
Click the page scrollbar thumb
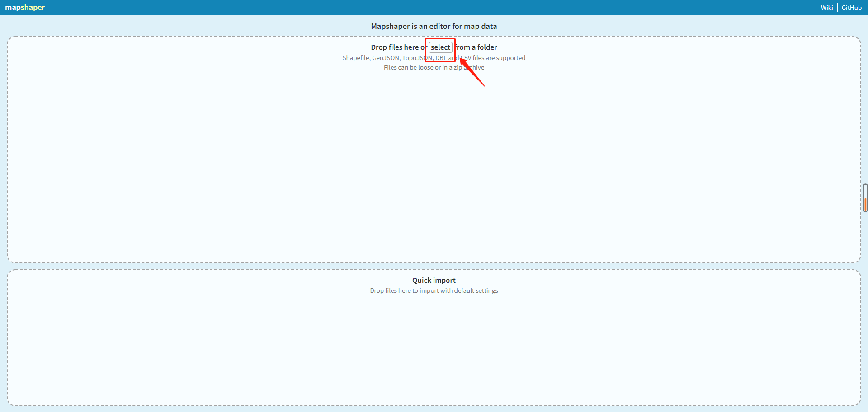point(865,198)
